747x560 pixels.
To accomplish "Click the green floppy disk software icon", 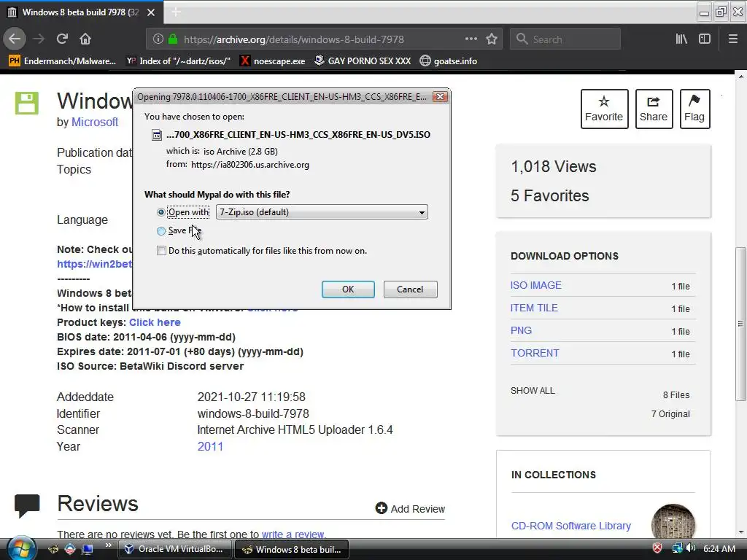I will click(27, 103).
